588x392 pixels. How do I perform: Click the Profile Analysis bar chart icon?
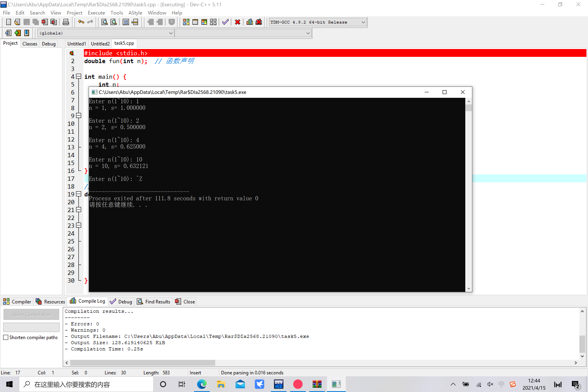250,22
